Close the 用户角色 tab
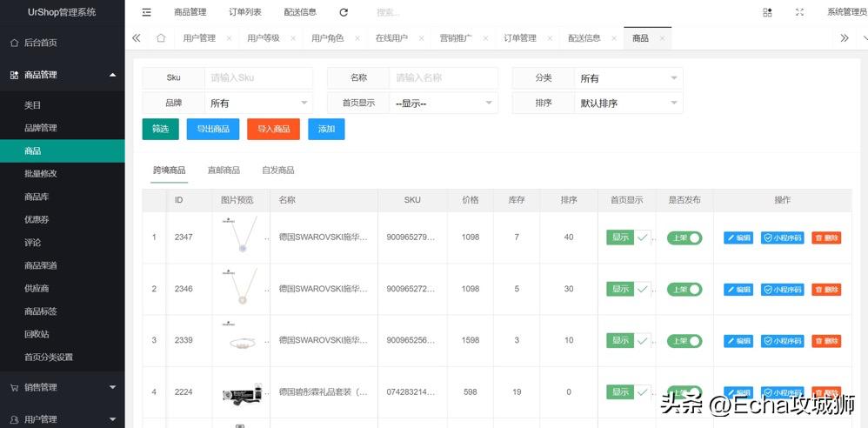The image size is (868, 428). click(357, 39)
